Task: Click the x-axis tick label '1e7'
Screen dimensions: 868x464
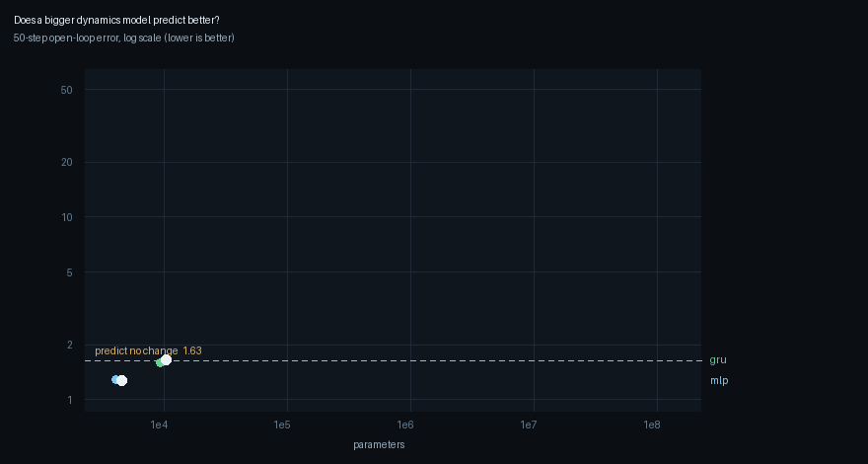Action: click(x=529, y=425)
